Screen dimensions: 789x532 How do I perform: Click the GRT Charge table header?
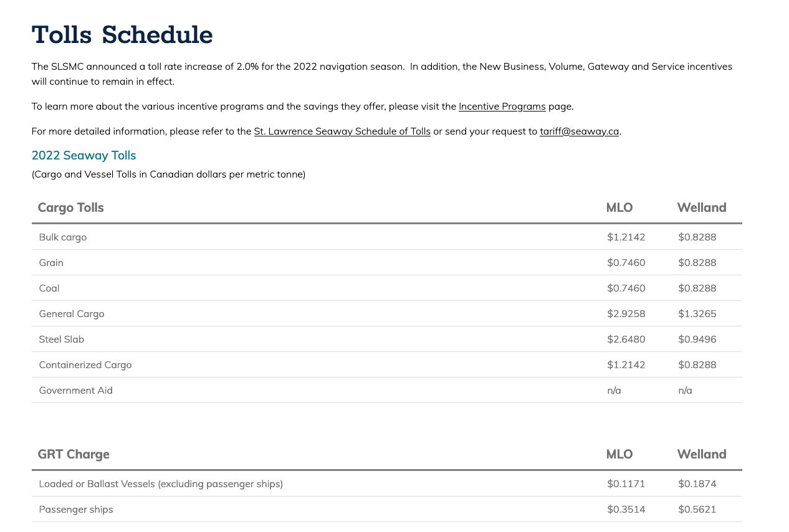[74, 454]
